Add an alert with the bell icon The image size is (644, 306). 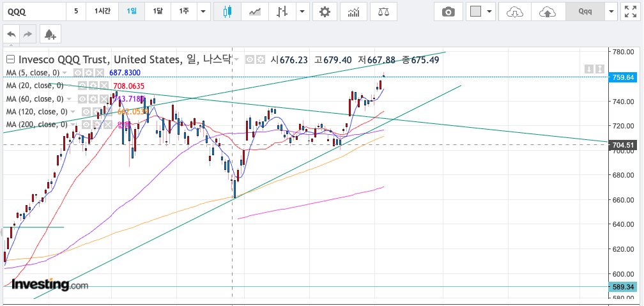[50, 34]
